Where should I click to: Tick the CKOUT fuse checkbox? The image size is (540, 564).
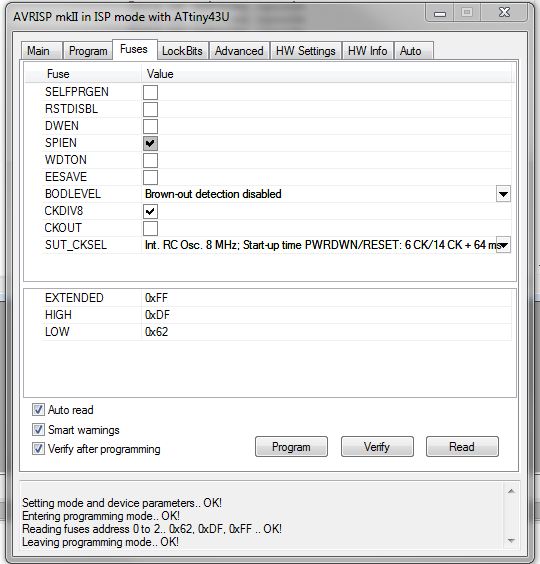point(150,228)
